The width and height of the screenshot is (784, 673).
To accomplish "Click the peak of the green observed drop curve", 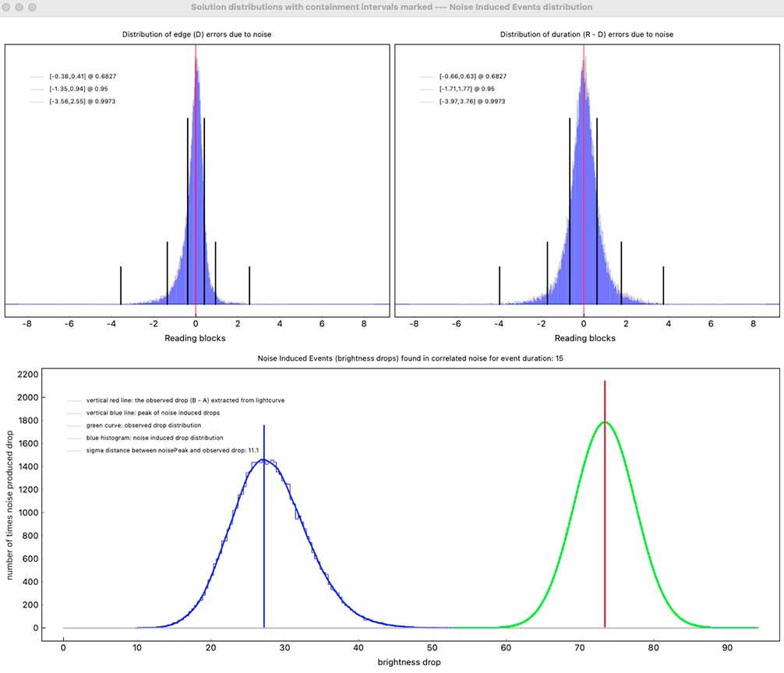I will tap(604, 422).
